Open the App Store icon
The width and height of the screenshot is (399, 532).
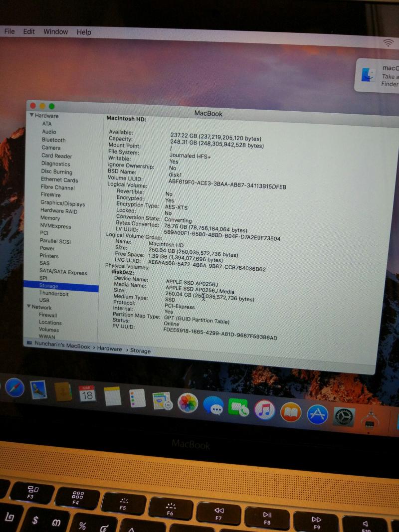(x=318, y=414)
